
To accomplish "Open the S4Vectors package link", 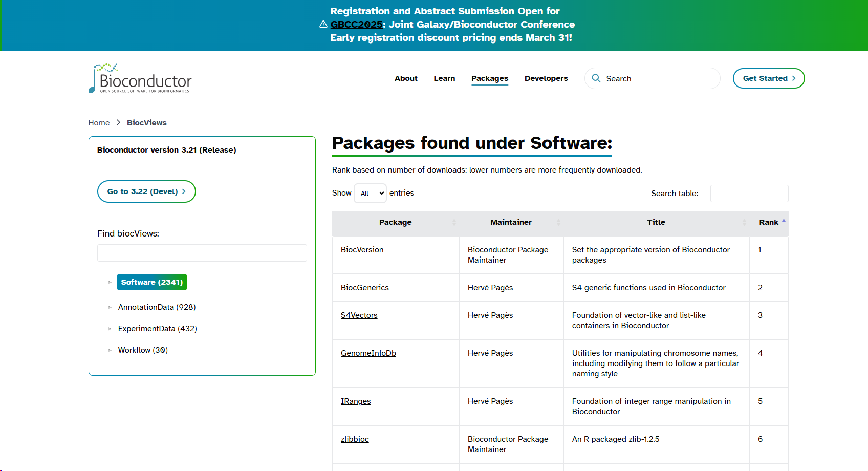I will pyautogui.click(x=359, y=315).
